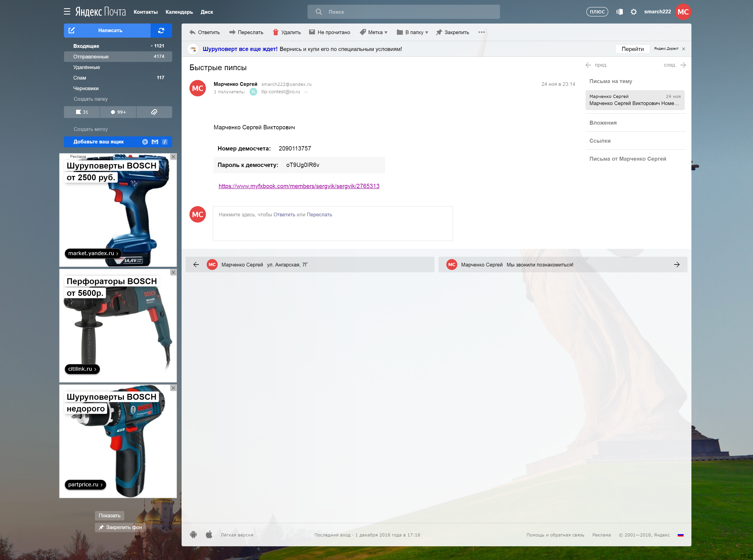Click the quick reply text box
The height and width of the screenshot is (560, 753).
333,223
